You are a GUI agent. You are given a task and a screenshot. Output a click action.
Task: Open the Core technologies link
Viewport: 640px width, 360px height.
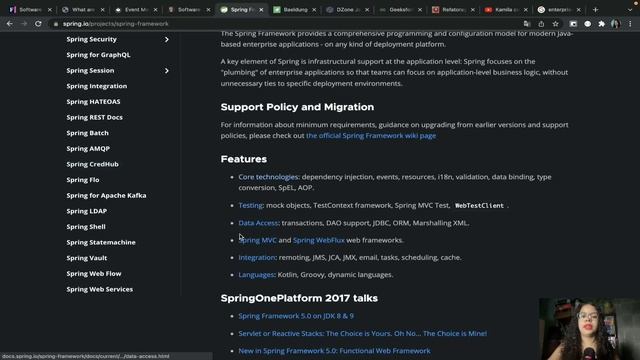pyautogui.click(x=268, y=177)
